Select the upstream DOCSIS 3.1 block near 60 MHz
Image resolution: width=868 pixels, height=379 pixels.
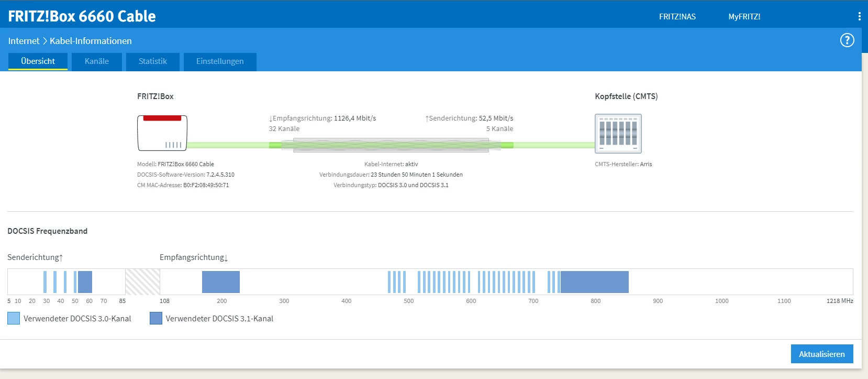pyautogui.click(x=85, y=282)
